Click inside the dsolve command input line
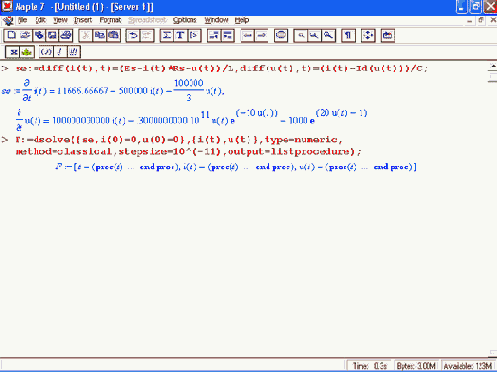Viewport: 497px width, 372px height. 188,146
